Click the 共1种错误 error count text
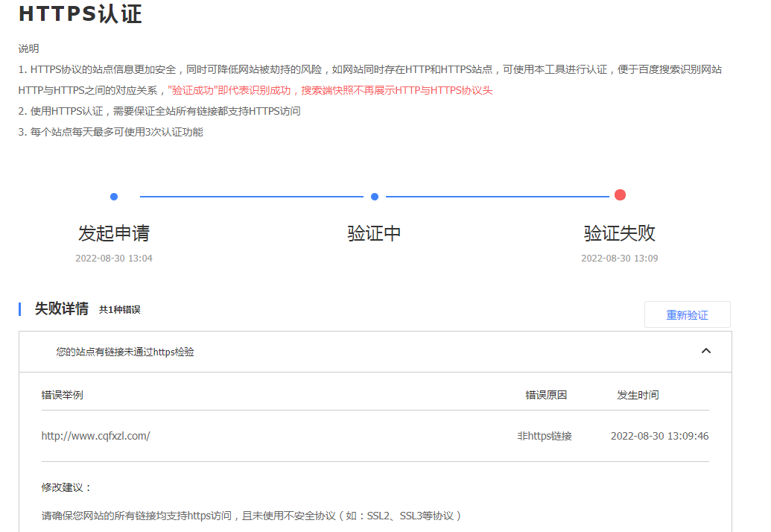Image resolution: width=771 pixels, height=532 pixels. coord(119,310)
